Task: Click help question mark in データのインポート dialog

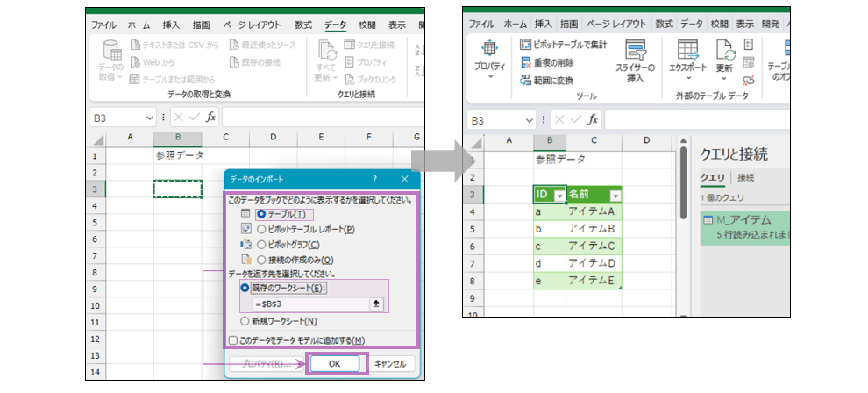Action: (x=374, y=179)
